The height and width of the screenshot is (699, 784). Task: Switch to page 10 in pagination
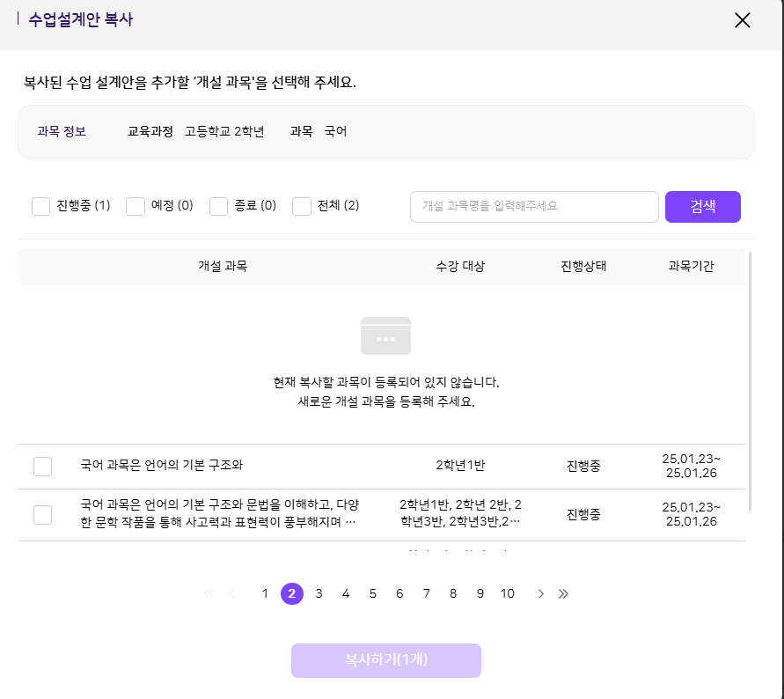pyautogui.click(x=508, y=594)
